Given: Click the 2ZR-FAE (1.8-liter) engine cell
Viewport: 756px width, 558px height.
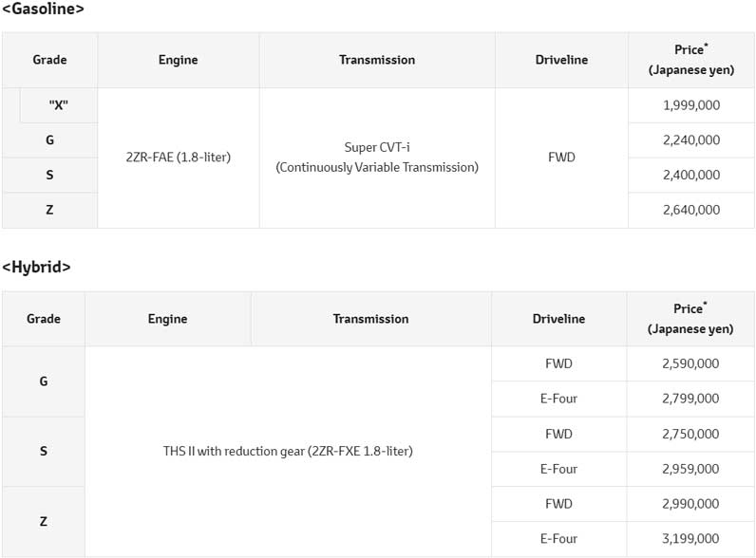Looking at the screenshot, I should (178, 158).
